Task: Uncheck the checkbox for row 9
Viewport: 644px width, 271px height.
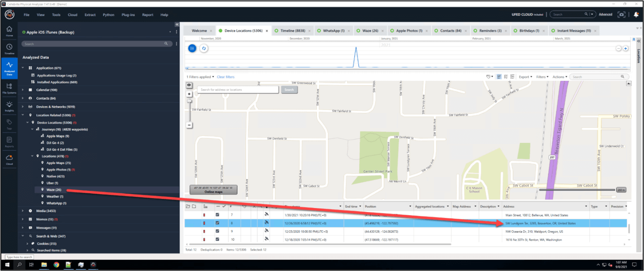Action: (217, 231)
